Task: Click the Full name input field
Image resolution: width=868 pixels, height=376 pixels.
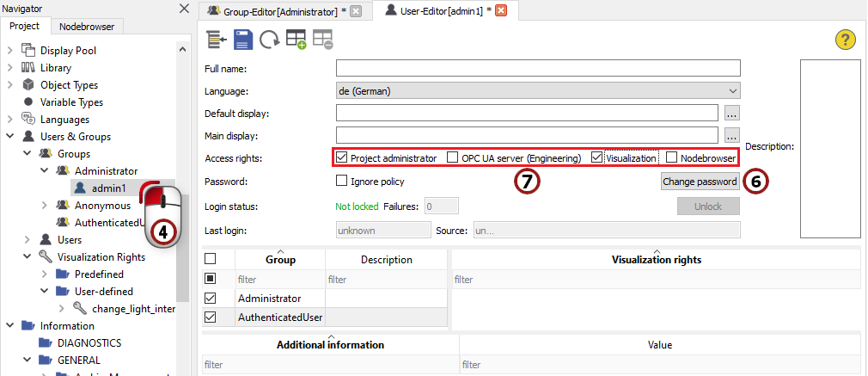Action: (538, 68)
